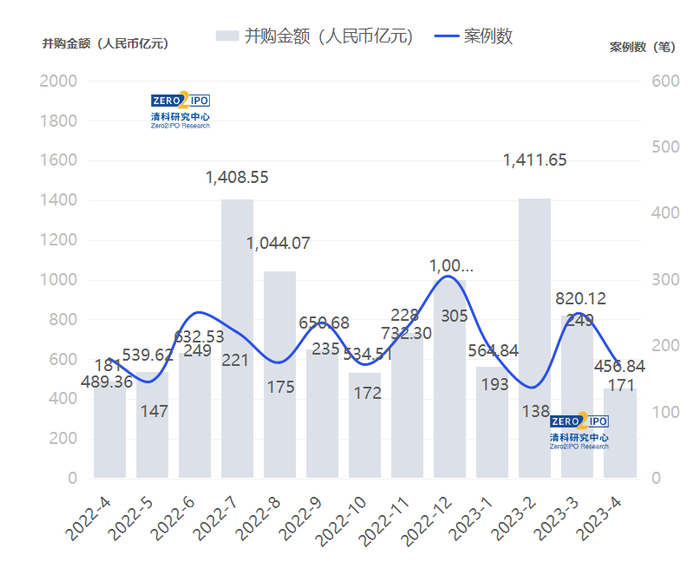Click the 2022-4 x-axis label
The width and height of the screenshot is (700, 561).
tap(88, 519)
